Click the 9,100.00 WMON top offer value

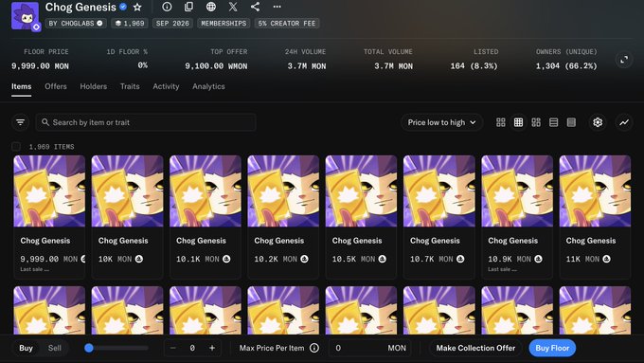point(216,66)
